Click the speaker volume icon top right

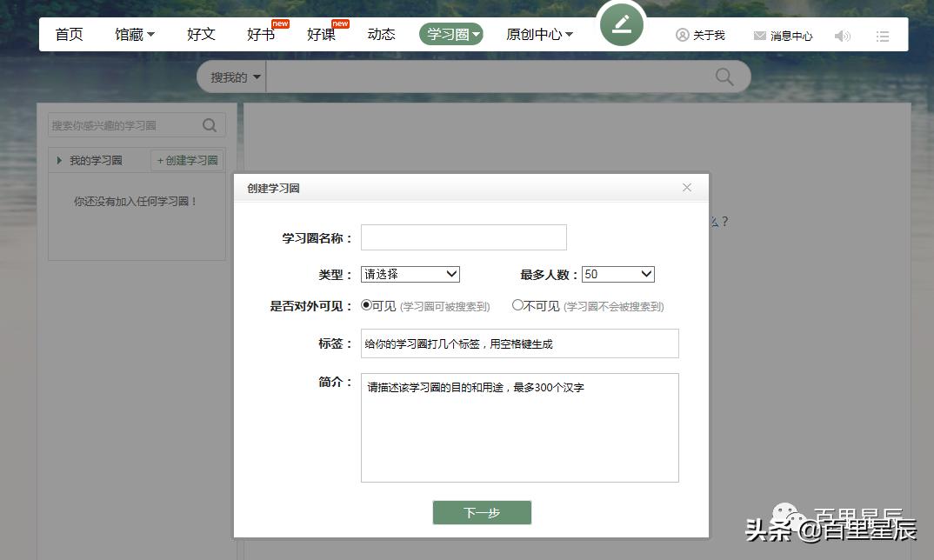(842, 36)
